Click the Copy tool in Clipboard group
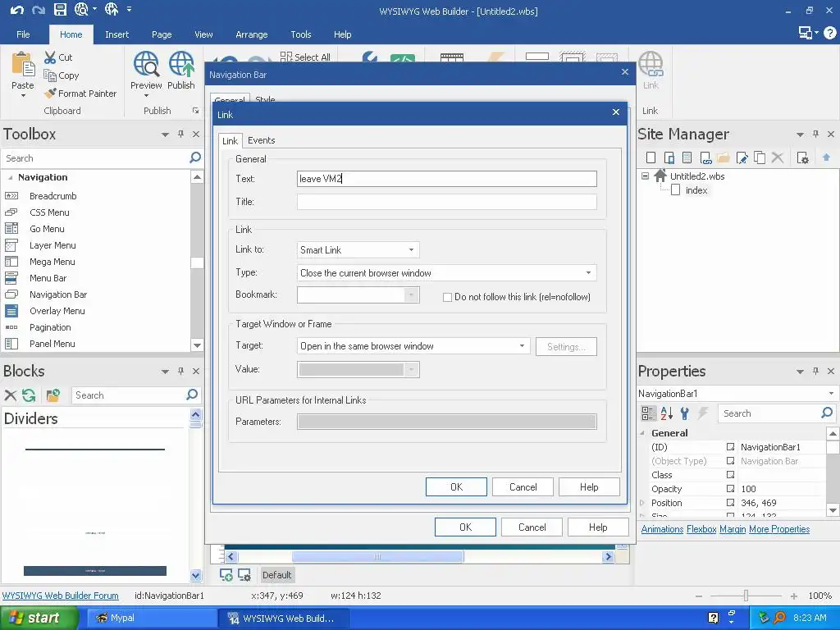This screenshot has height=630, width=840. pyautogui.click(x=61, y=75)
